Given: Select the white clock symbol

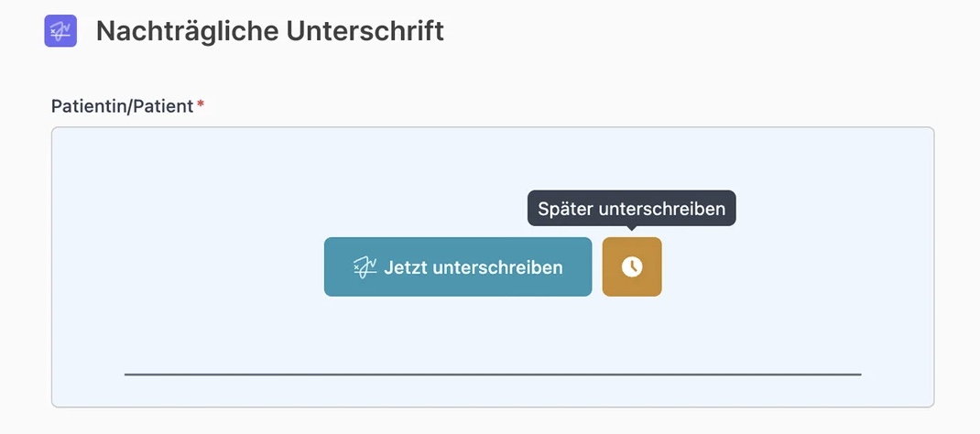Looking at the screenshot, I should pos(632,266).
